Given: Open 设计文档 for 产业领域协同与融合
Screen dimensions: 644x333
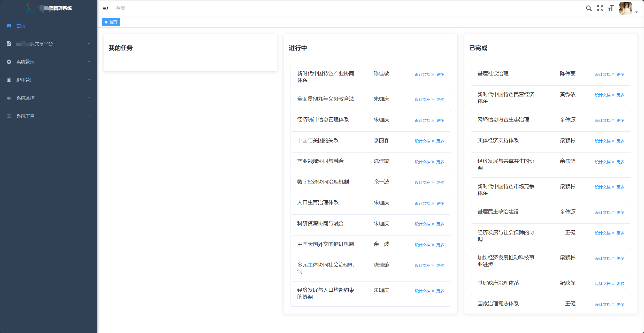Looking at the screenshot, I should point(424,162).
